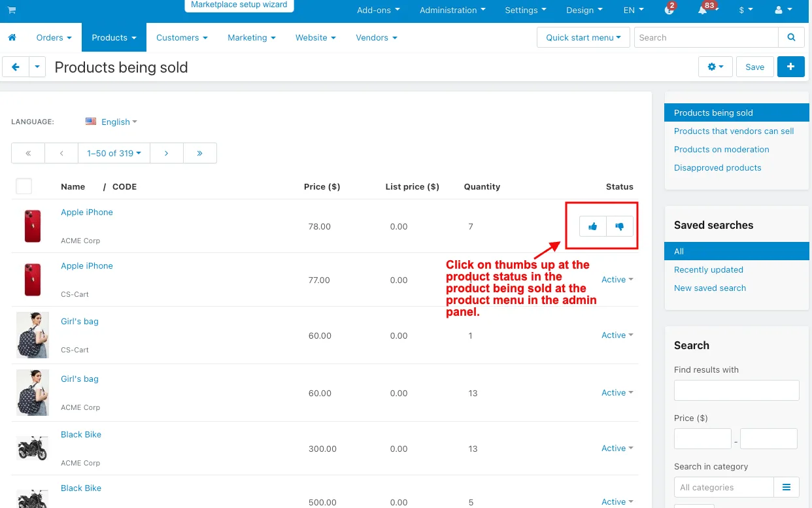Open the 1–50 of 319 pagination dropdown
The image size is (812, 508).
(x=114, y=153)
